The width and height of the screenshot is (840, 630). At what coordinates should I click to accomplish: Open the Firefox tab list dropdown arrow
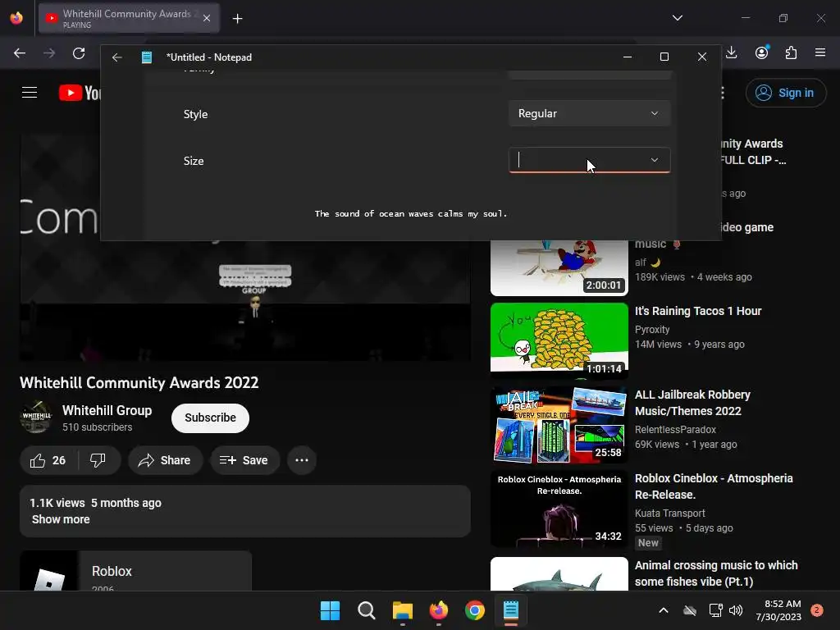coord(677,18)
